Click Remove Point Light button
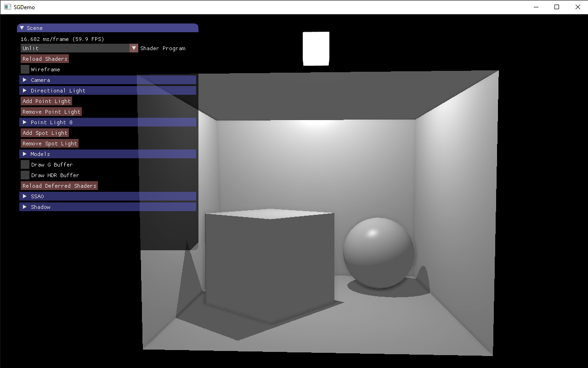Image resolution: width=588 pixels, height=368 pixels. [x=51, y=112]
